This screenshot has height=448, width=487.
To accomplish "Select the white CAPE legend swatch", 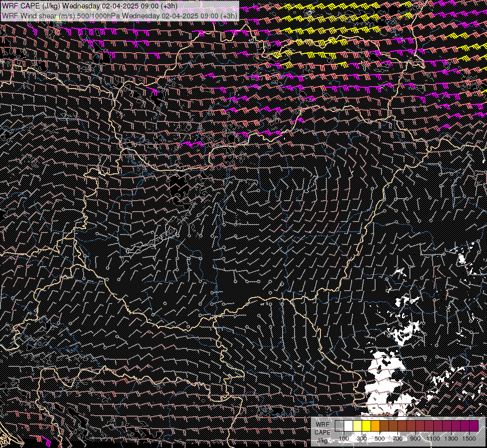I will click(349, 426).
